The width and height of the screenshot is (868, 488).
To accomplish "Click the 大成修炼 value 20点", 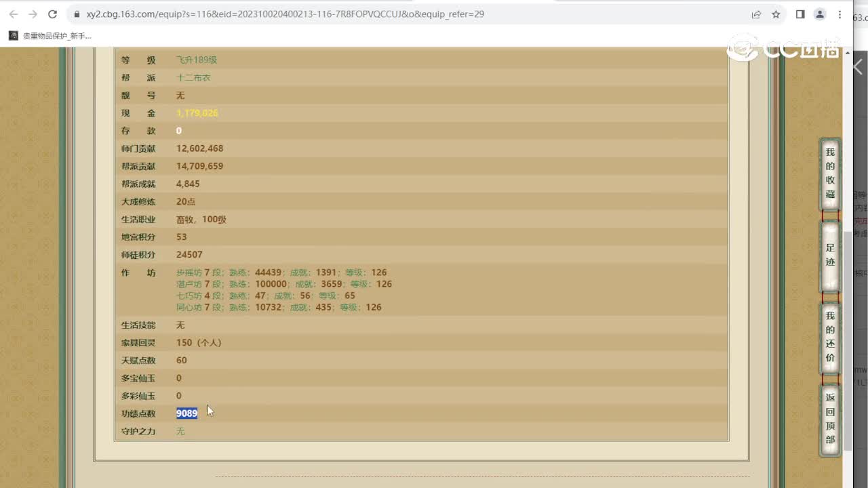I will (x=186, y=201).
